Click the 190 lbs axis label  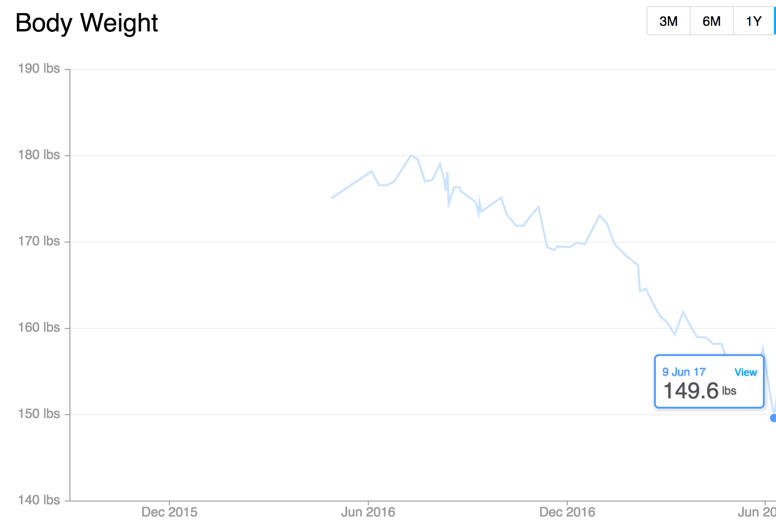tap(39, 68)
